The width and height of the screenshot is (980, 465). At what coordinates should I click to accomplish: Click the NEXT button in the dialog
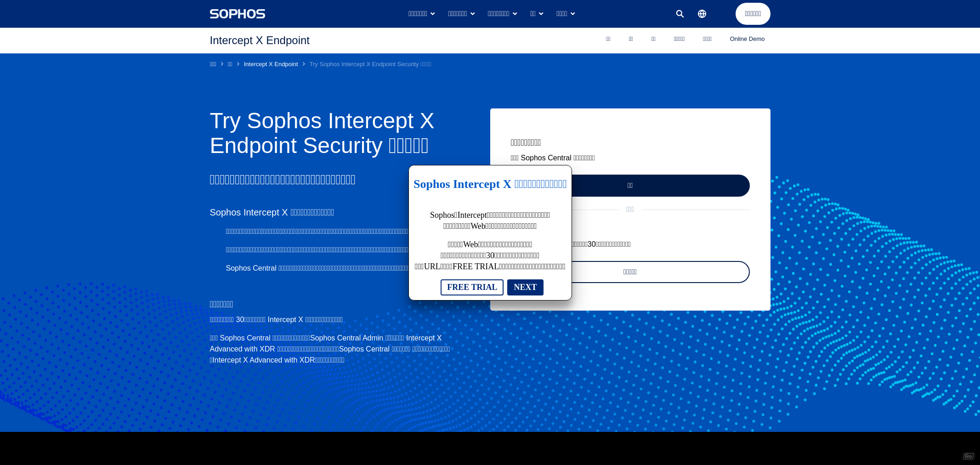coord(525,287)
